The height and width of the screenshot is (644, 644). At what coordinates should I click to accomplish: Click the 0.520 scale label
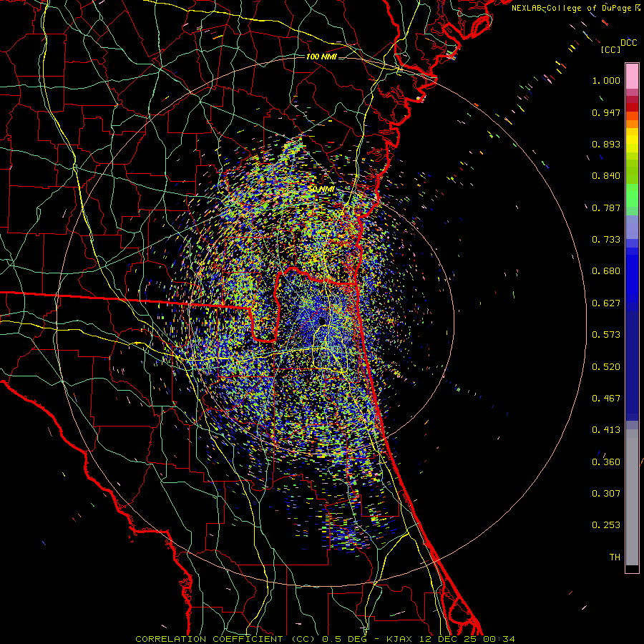[x=606, y=367]
